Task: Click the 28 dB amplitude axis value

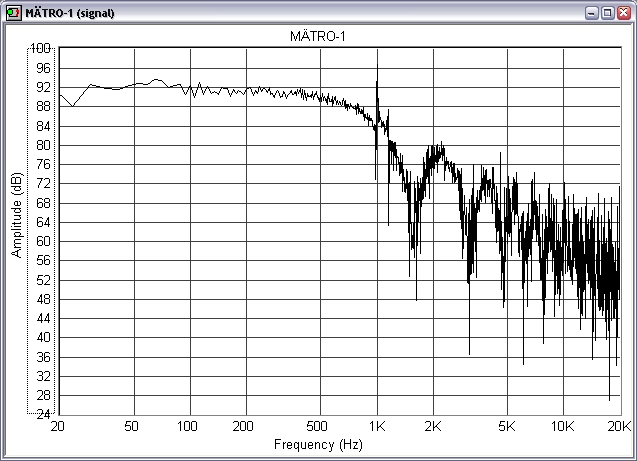Action: 43,395
